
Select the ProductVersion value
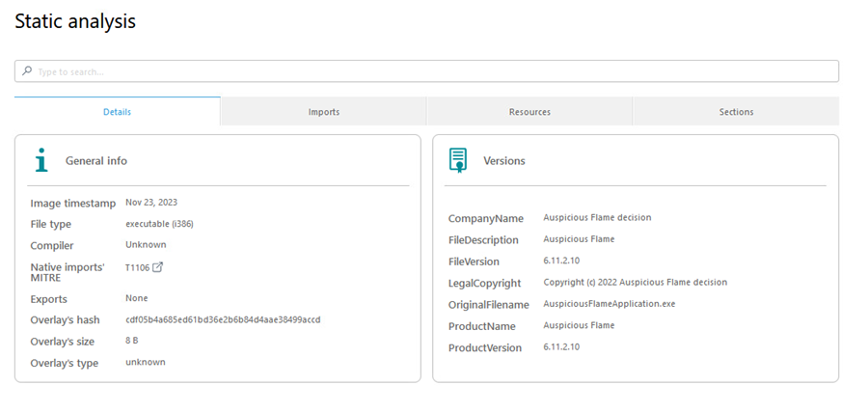[561, 347]
